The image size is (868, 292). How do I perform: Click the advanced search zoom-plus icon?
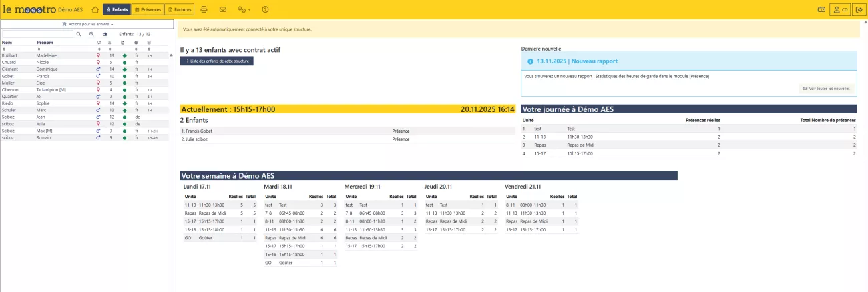91,33
